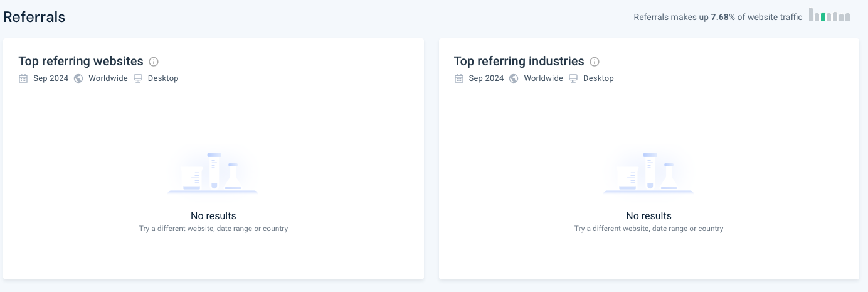The width and height of the screenshot is (868, 292).
Task: Click the Top referring industries heading
Action: (519, 61)
